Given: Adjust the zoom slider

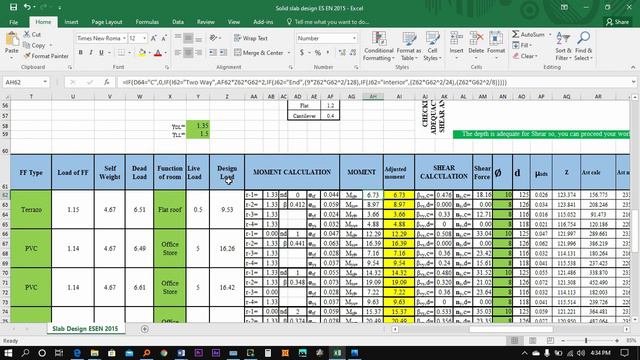Looking at the screenshot, I should click(x=586, y=340).
